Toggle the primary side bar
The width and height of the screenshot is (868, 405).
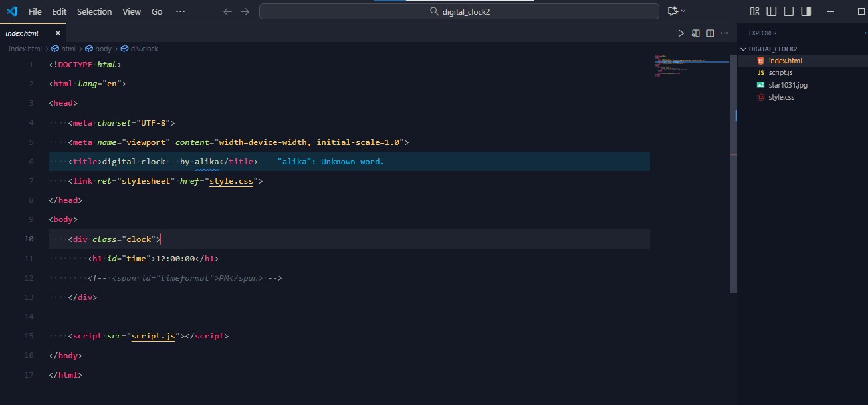772,11
